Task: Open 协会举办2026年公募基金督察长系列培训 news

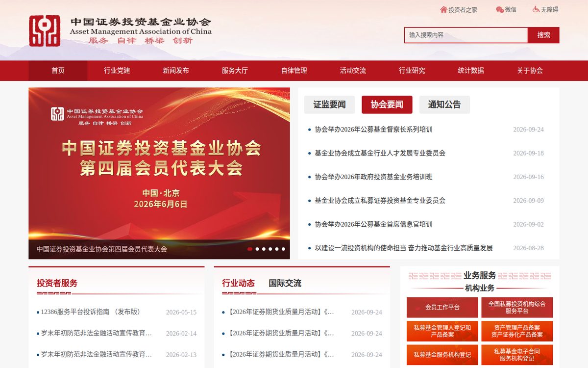Action: pyautogui.click(x=373, y=130)
